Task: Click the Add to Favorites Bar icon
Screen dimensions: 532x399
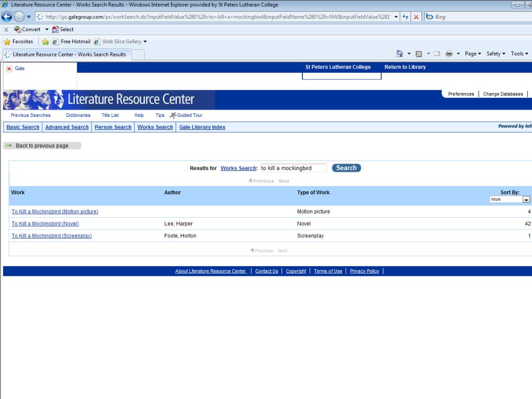Action: (x=45, y=42)
